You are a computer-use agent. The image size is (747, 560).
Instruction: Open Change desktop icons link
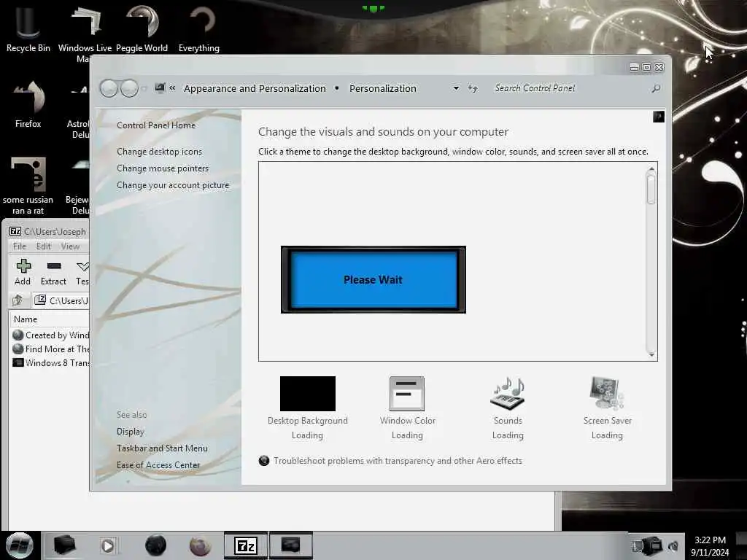coord(159,152)
